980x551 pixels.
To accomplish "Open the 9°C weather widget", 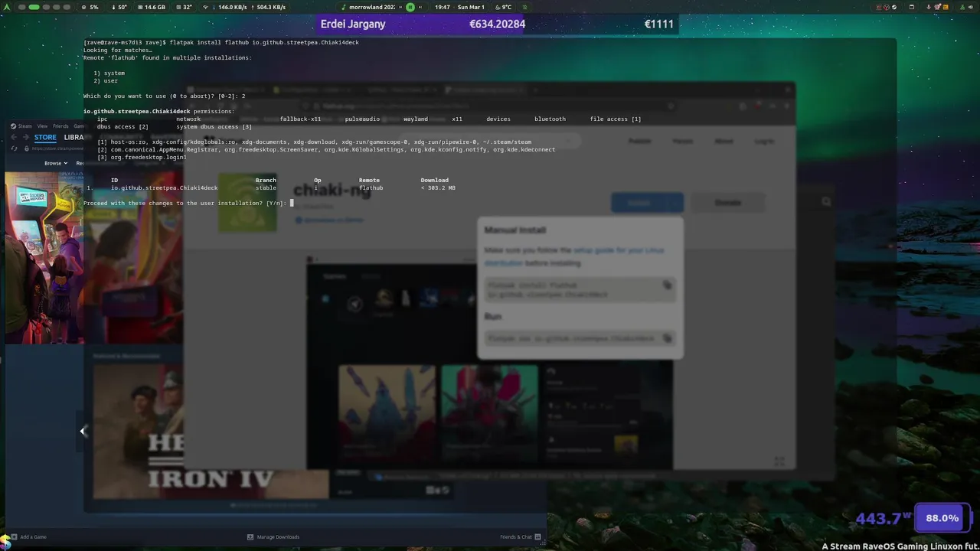I will pyautogui.click(x=502, y=7).
